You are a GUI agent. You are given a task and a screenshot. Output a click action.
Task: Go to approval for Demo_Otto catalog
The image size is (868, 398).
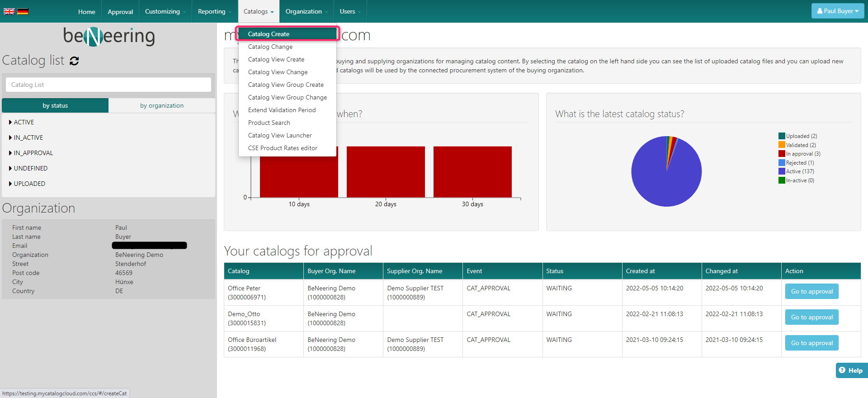point(811,317)
